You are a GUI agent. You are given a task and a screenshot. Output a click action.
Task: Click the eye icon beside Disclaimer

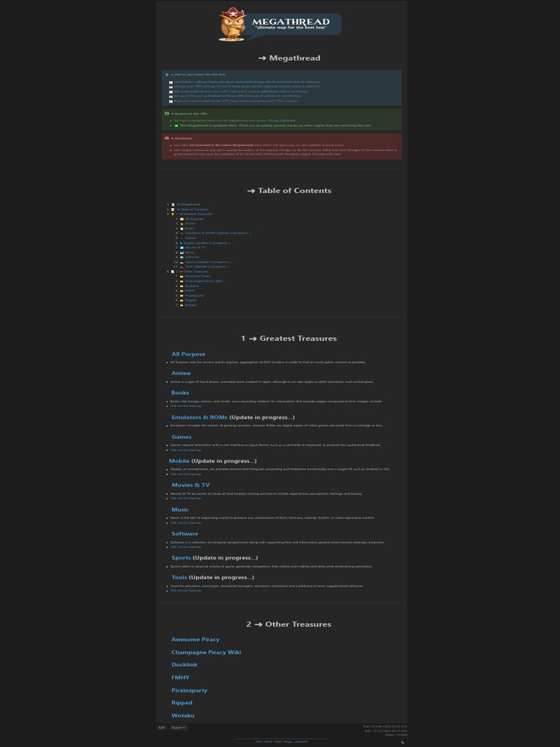pos(167,138)
